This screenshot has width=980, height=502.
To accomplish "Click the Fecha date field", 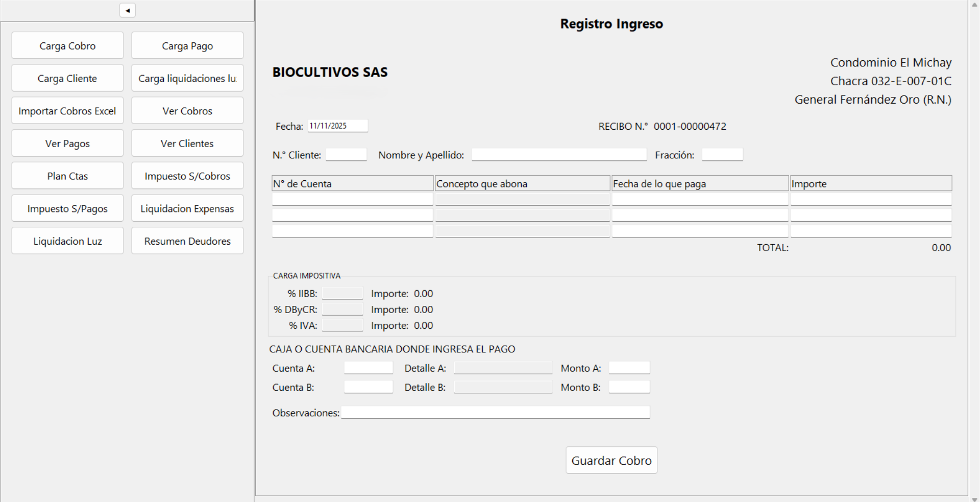I will tap(337, 126).
